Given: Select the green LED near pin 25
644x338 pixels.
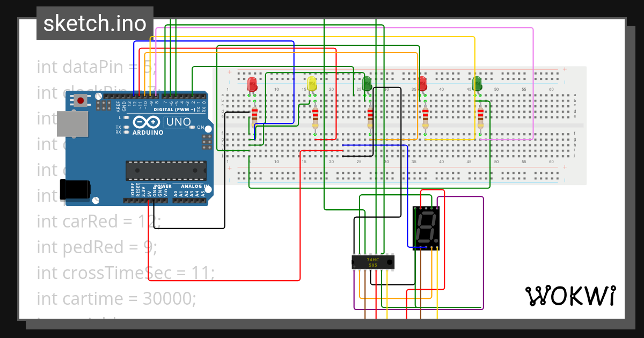Looking at the screenshot, I should pyautogui.click(x=367, y=82).
